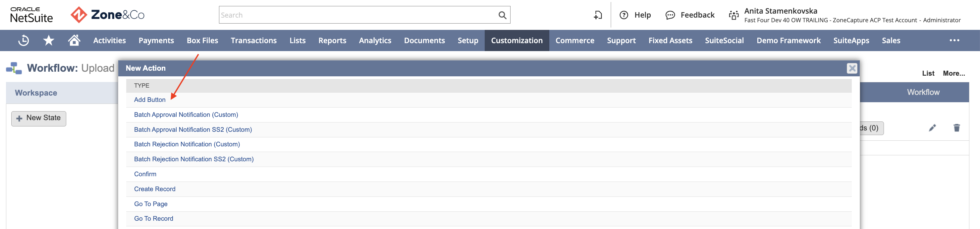
Task: Open the Transactions menu
Action: coord(254,40)
